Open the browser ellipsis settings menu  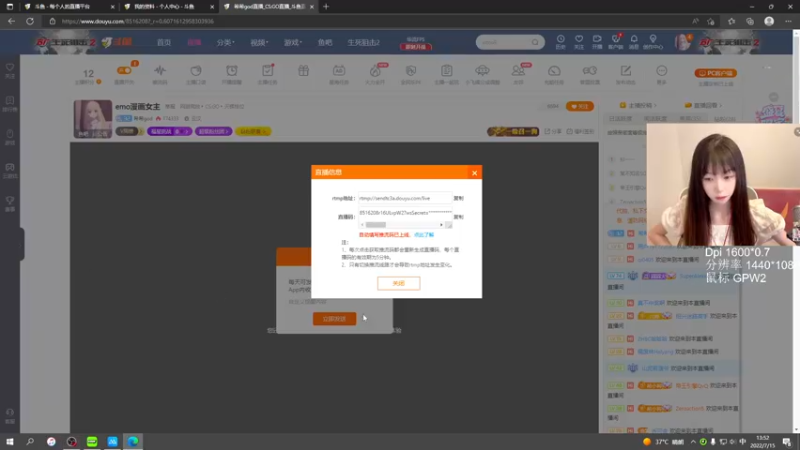788,21
